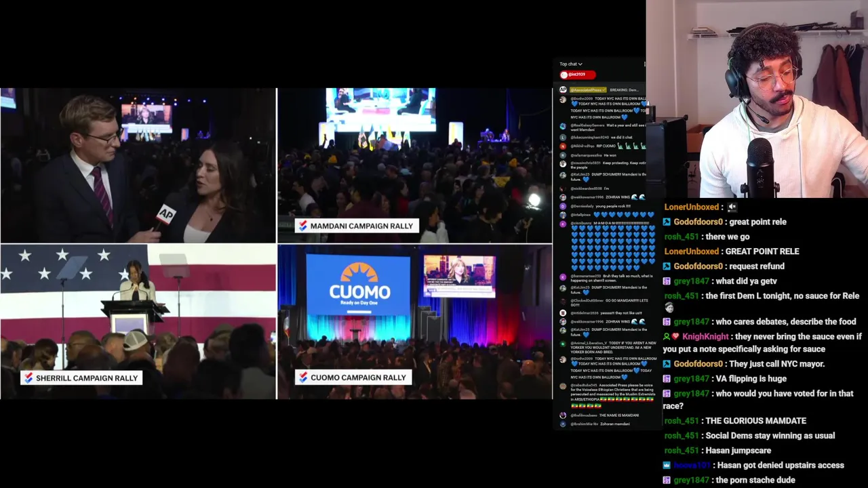Click the AP avatar of the AssociatedPress message
The image size is (868, 488).
click(563, 89)
